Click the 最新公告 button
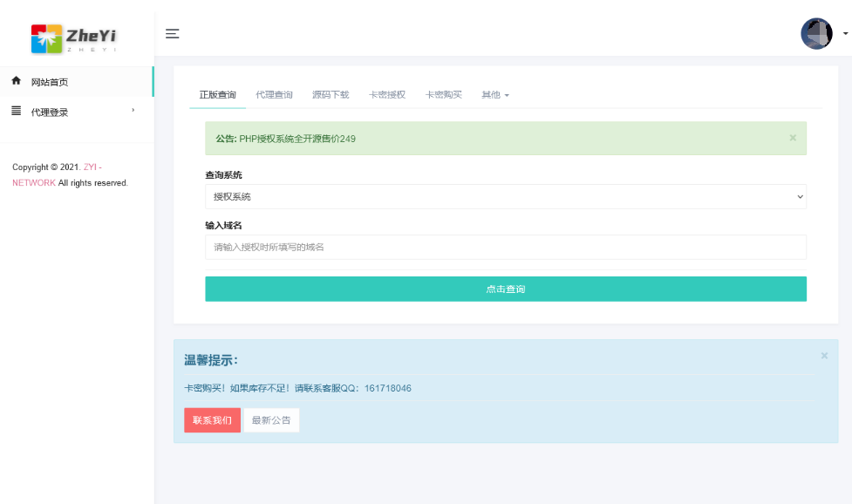 click(271, 420)
